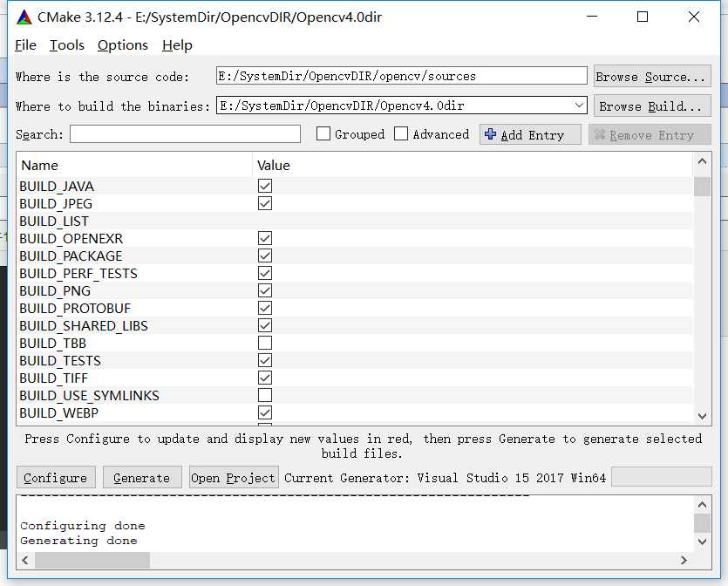Click the Name column header
This screenshot has height=586, width=728.
coord(40,166)
